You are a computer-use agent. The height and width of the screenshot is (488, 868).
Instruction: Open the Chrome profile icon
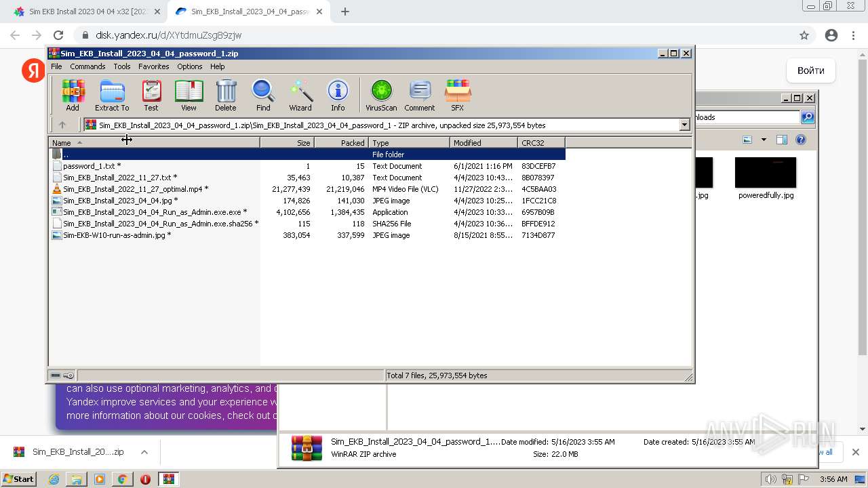pyautogui.click(x=831, y=35)
